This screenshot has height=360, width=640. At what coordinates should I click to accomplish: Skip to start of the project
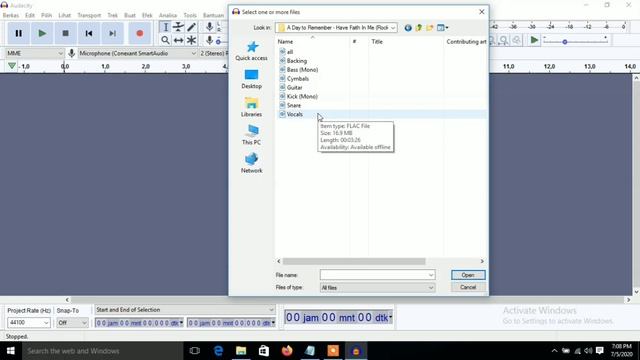(x=89, y=33)
